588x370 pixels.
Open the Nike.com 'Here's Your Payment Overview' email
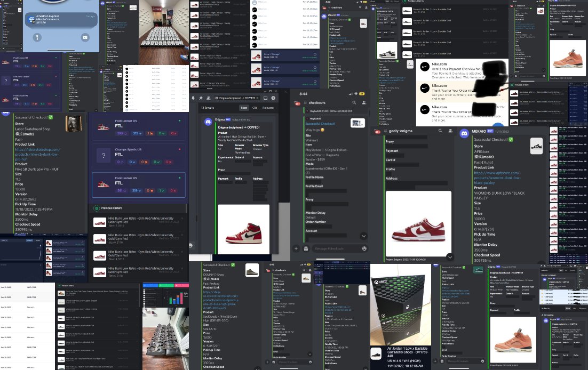tap(462, 71)
